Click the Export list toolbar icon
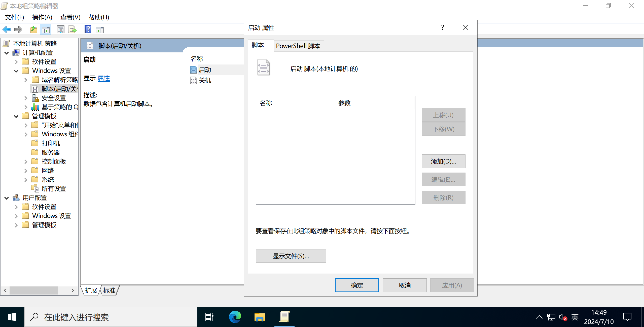Image resolution: width=644 pixels, height=327 pixels. pyautogui.click(x=72, y=30)
